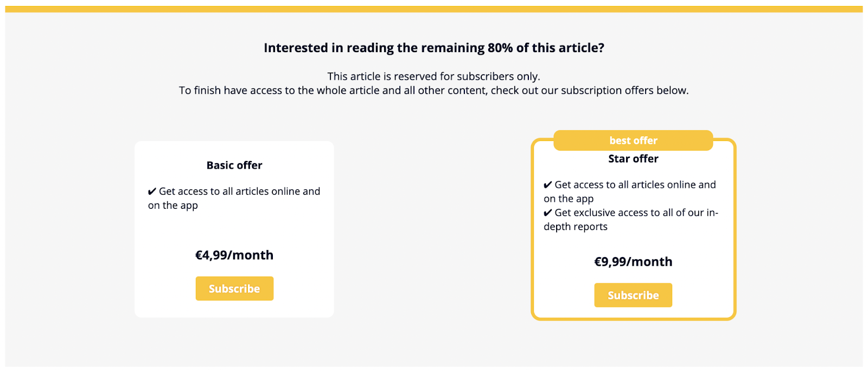The image size is (868, 371).
Task: Click the checkmark next to in-depth reports benefit
Action: (548, 213)
